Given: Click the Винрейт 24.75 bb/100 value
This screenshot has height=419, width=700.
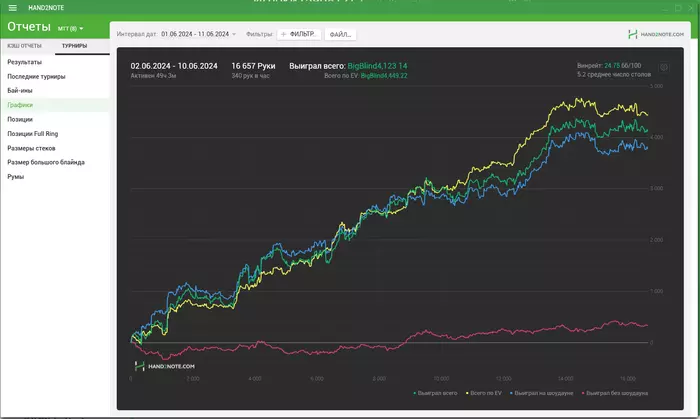Looking at the screenshot, I should (622, 66).
